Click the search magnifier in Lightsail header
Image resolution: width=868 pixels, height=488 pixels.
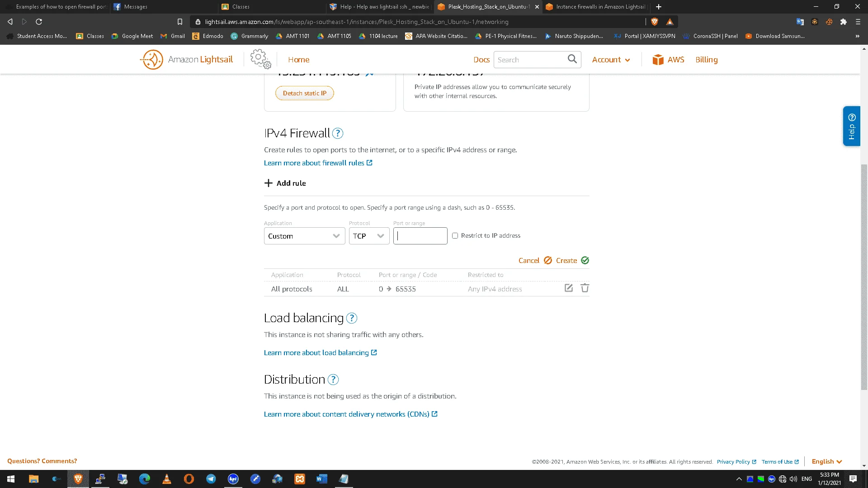tap(572, 59)
